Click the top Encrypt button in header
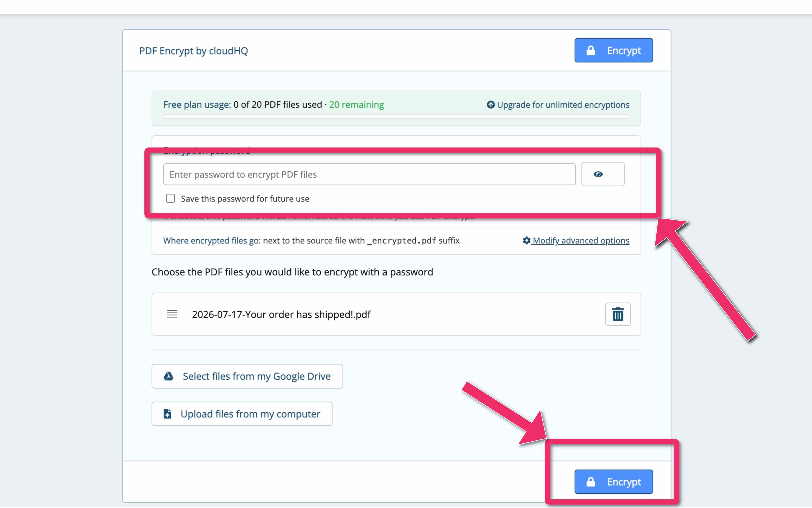 614,50
